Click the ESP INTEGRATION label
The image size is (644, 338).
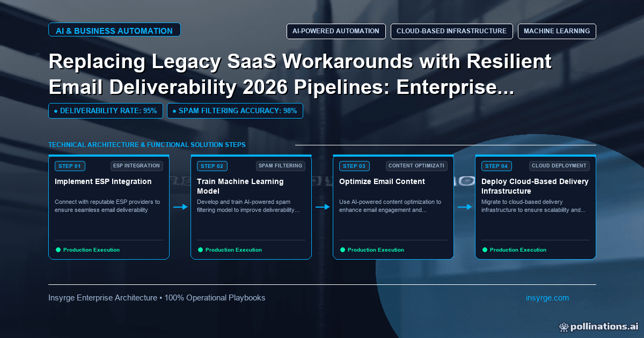click(x=137, y=166)
